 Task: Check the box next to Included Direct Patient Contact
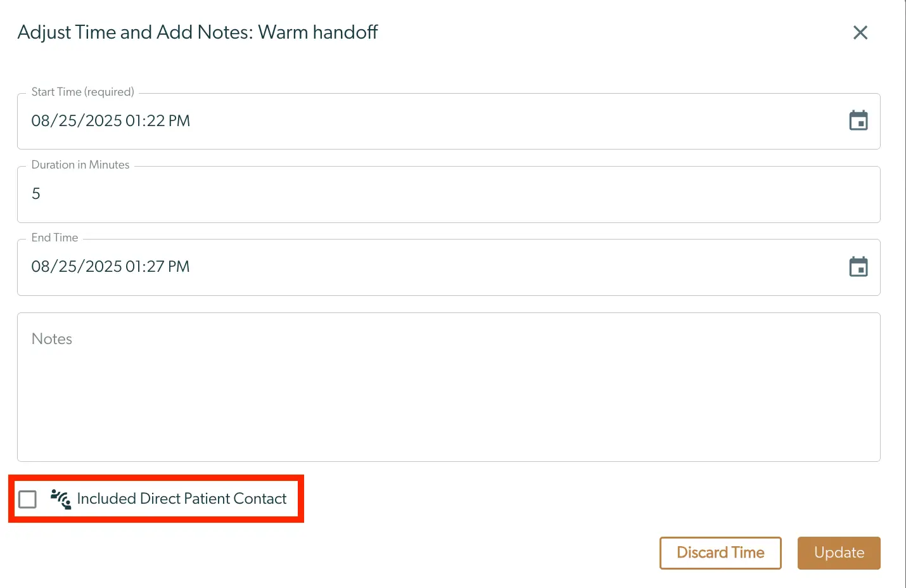[27, 499]
